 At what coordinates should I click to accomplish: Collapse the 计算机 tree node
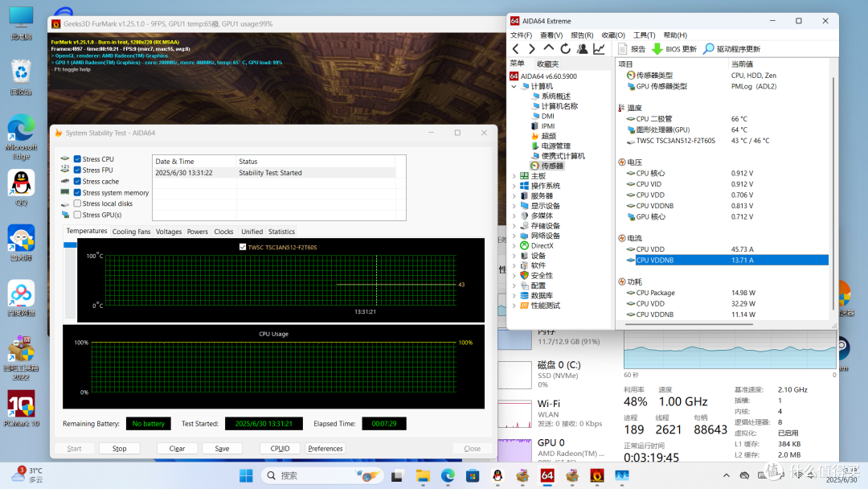(x=514, y=86)
